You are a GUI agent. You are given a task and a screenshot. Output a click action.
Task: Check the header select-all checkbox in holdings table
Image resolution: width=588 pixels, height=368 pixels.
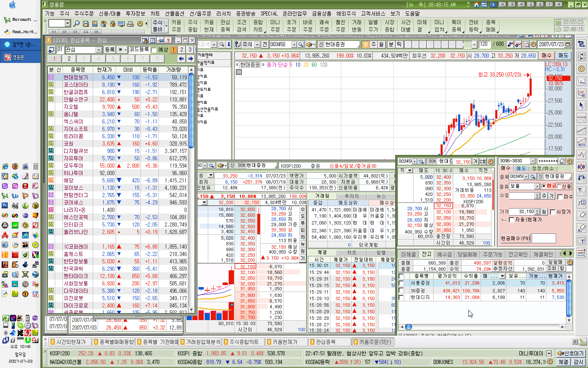tap(401, 276)
